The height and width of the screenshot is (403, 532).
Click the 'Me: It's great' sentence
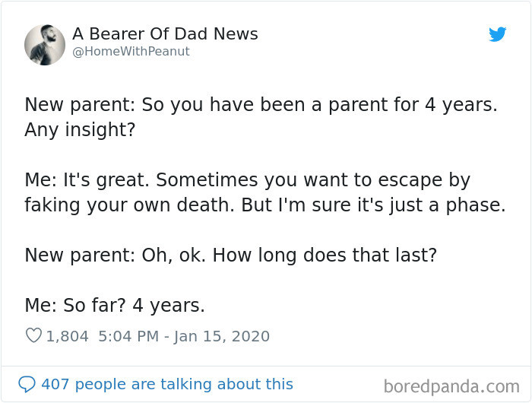coord(97,180)
